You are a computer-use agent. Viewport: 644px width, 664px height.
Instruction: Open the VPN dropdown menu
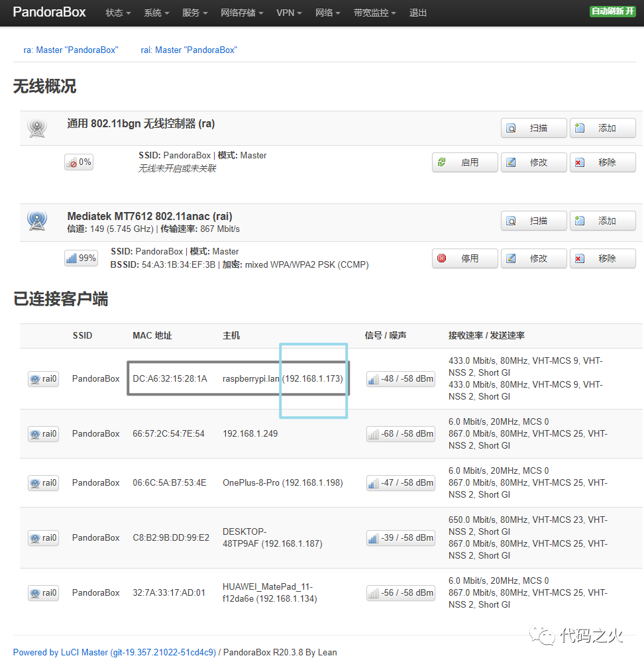(289, 13)
